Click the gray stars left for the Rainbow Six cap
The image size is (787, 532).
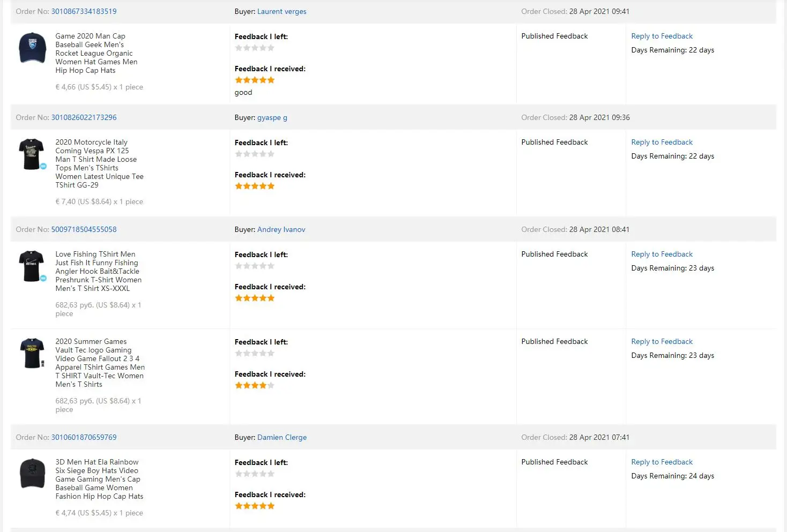point(255,474)
